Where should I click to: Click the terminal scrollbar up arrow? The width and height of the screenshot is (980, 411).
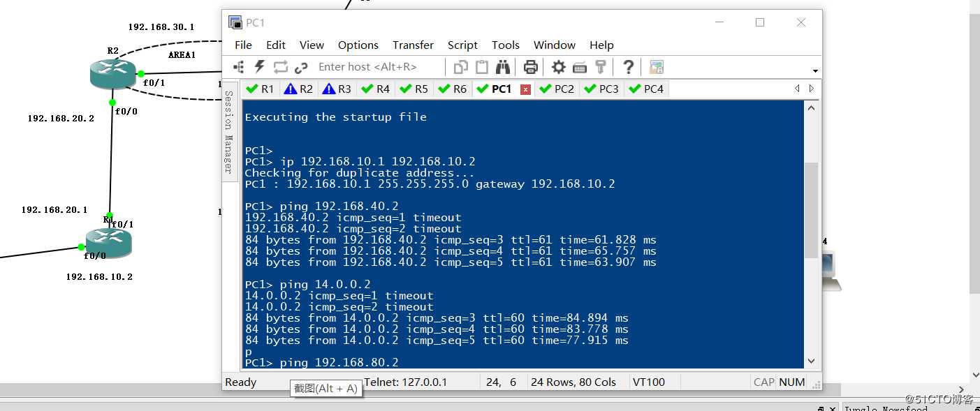(811, 107)
